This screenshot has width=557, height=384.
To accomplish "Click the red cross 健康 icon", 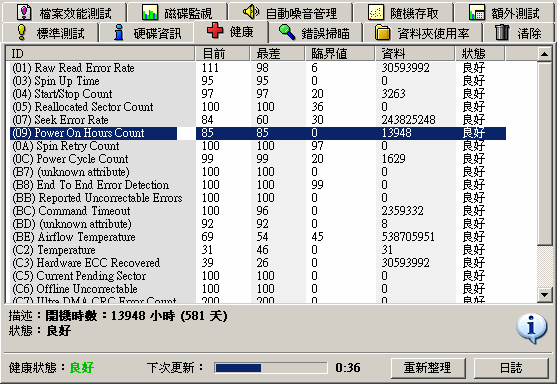I will click(215, 31).
